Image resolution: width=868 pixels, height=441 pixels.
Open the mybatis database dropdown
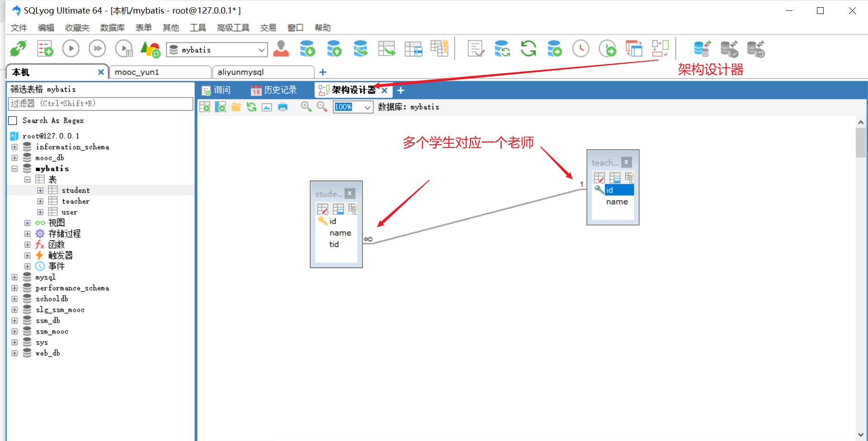click(x=261, y=50)
